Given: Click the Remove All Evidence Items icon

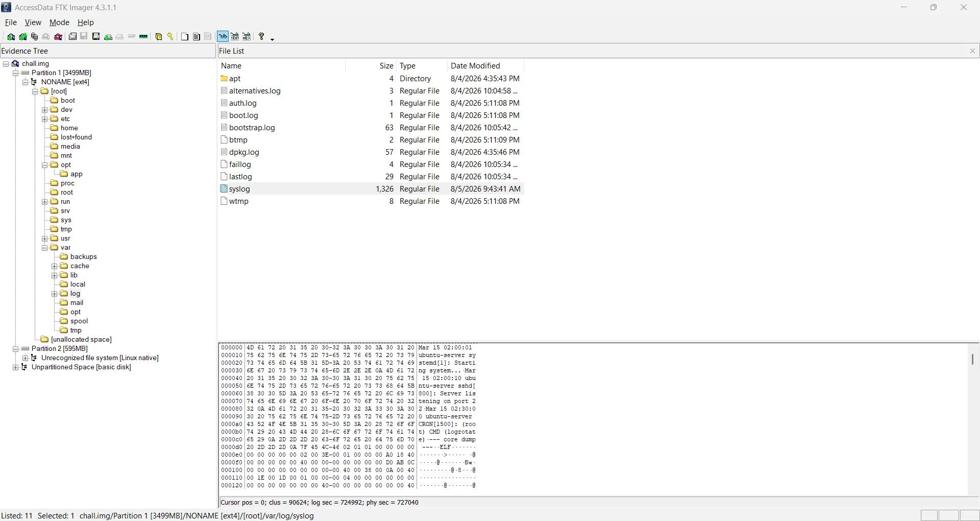Looking at the screenshot, I should coord(58,37).
